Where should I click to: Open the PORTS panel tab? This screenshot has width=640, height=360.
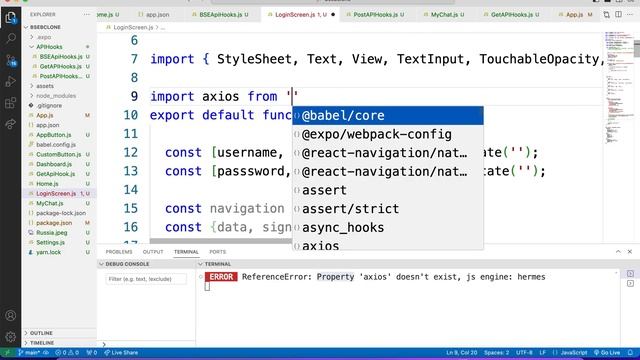[218, 252]
